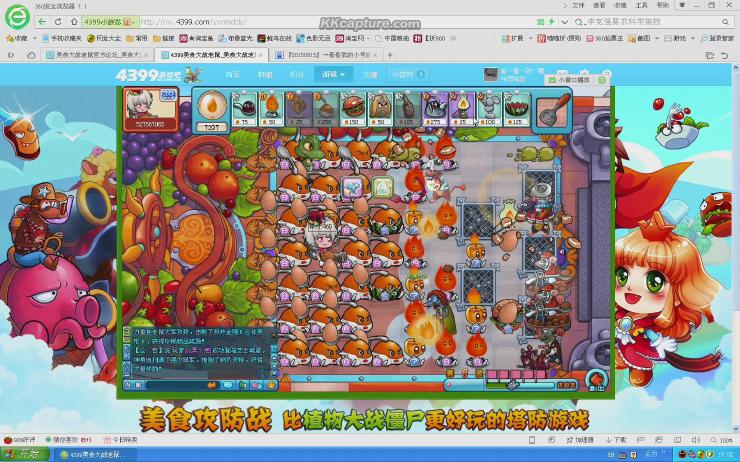740x462 pixels.
Task: Click the 小游戏 button in 4399 nav
Action: tap(408, 75)
